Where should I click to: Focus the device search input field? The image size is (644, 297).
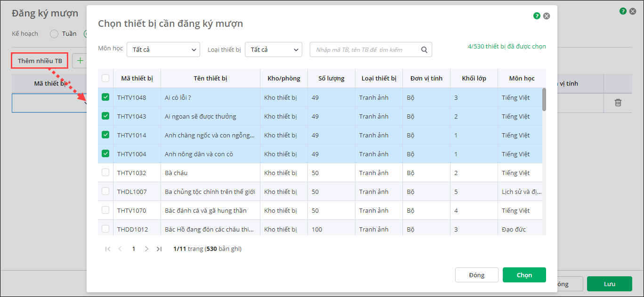(x=365, y=49)
